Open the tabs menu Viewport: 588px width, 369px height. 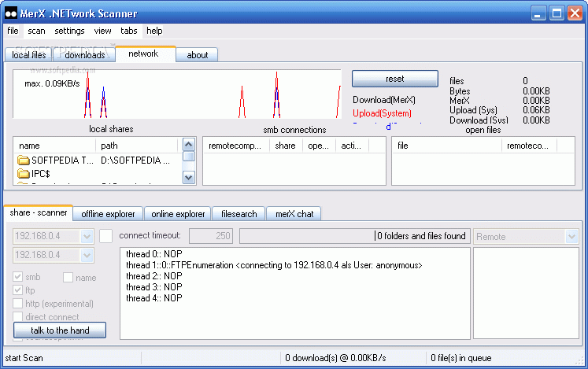pyautogui.click(x=128, y=31)
